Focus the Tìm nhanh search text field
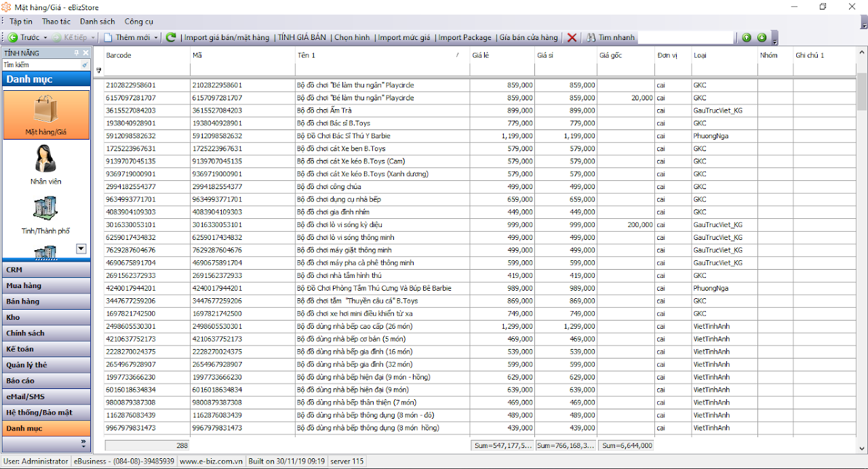Screen dimensions: 868x469 (686, 37)
